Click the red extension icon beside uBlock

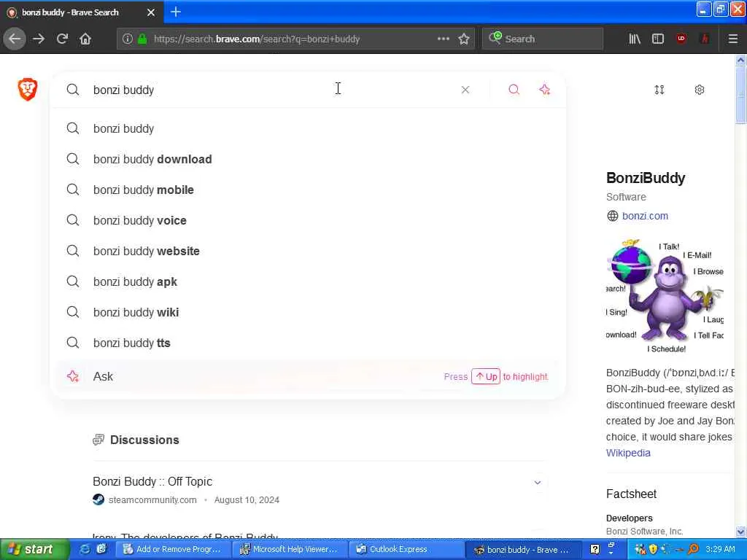[x=705, y=39]
